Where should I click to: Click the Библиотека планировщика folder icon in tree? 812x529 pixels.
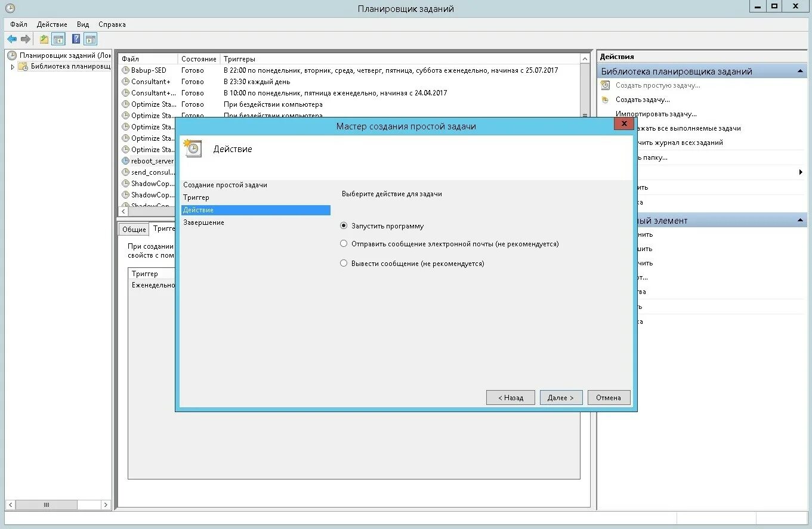[23, 66]
